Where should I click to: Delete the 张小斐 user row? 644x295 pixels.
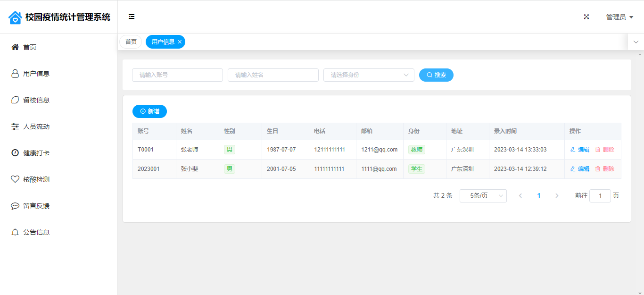coord(604,169)
